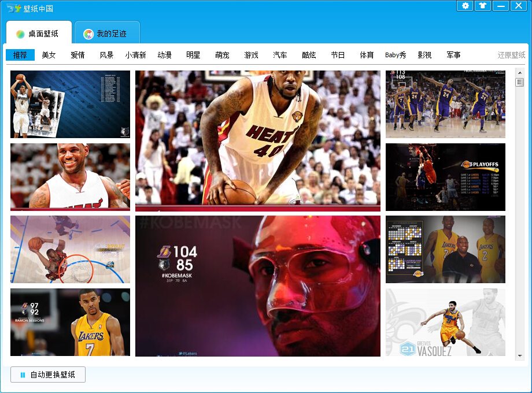The width and height of the screenshot is (532, 393).
Task: Open the Lakers PLAYOFFS schedule wallpaper
Action: (x=445, y=177)
